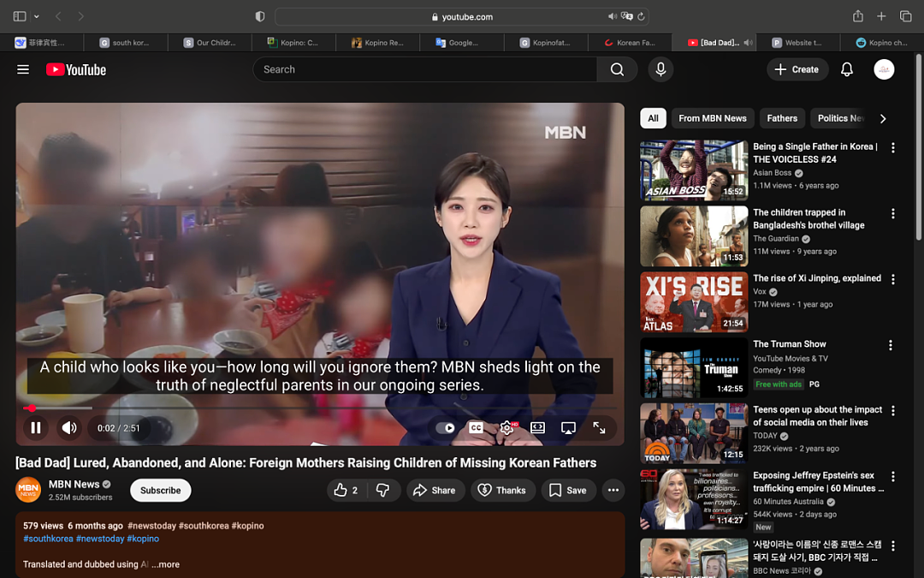Enter full screen mode

pos(599,427)
